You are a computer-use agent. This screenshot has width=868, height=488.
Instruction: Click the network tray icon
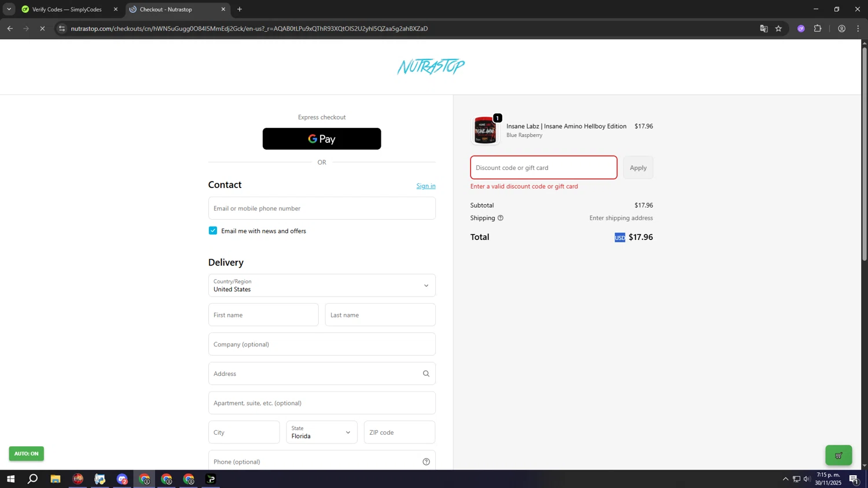pos(796,479)
